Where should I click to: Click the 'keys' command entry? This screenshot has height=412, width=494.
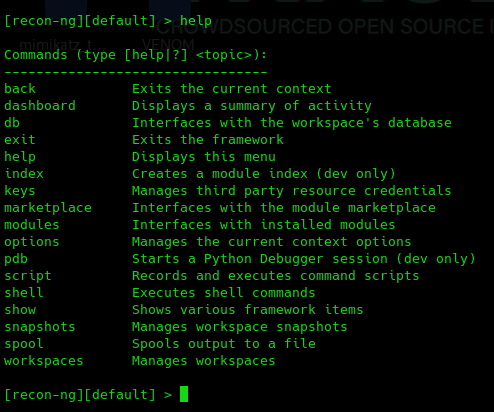pyautogui.click(x=20, y=191)
